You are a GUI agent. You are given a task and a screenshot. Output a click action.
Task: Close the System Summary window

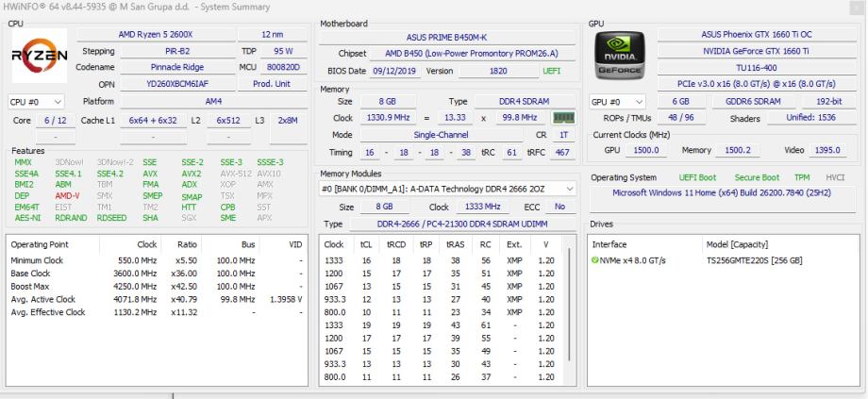click(857, 8)
